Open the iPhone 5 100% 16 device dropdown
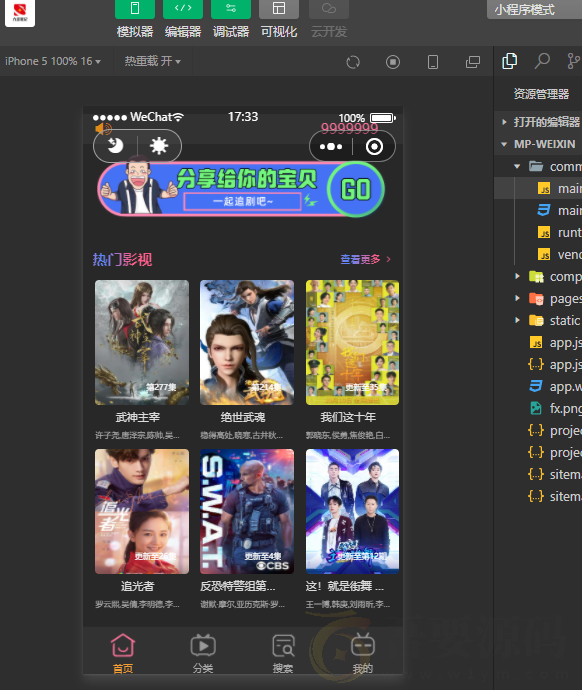582x690 pixels. (53, 61)
